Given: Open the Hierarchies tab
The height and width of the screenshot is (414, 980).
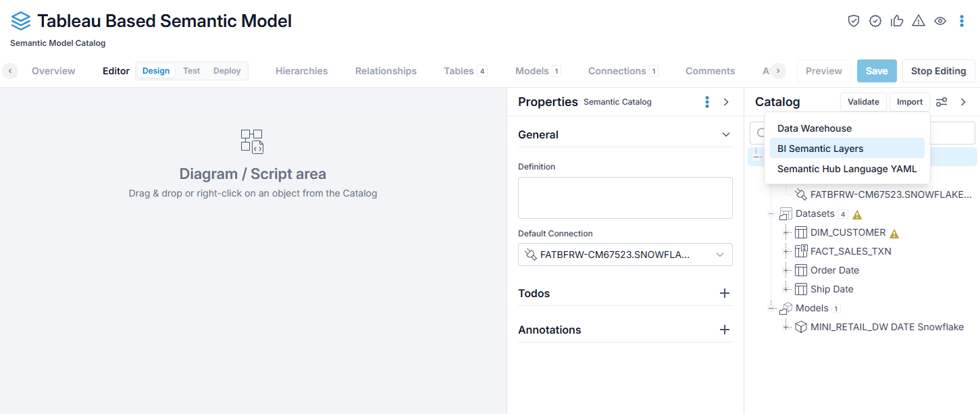Looking at the screenshot, I should pos(301,71).
